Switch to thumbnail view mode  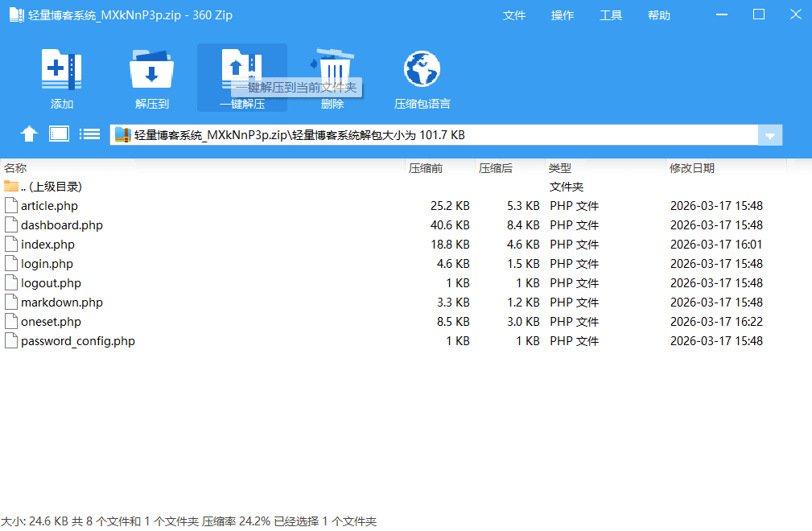click(x=58, y=134)
